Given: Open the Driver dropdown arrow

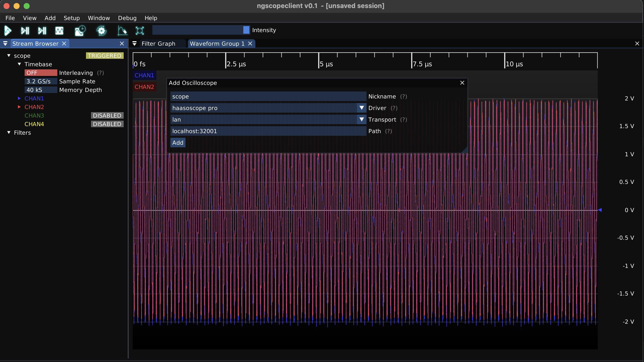Looking at the screenshot, I should 361,108.
